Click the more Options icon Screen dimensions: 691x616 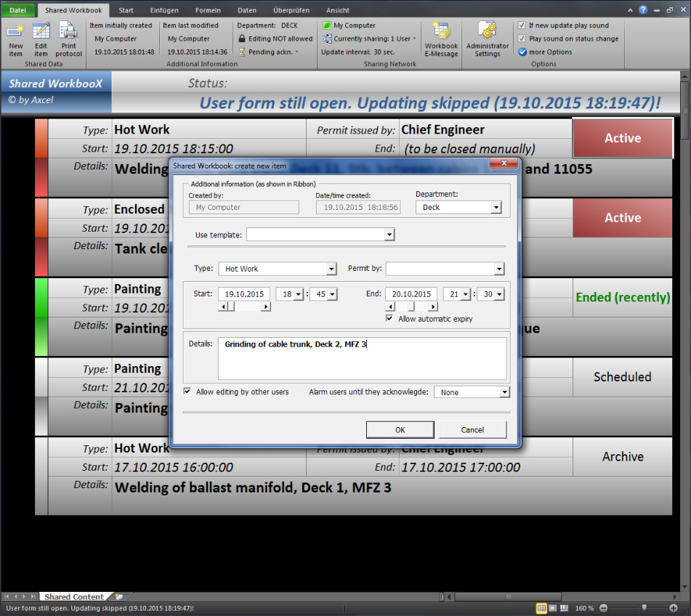click(522, 52)
